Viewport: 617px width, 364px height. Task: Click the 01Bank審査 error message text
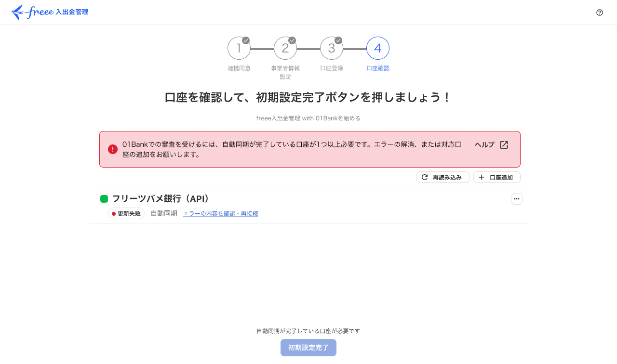(292, 149)
